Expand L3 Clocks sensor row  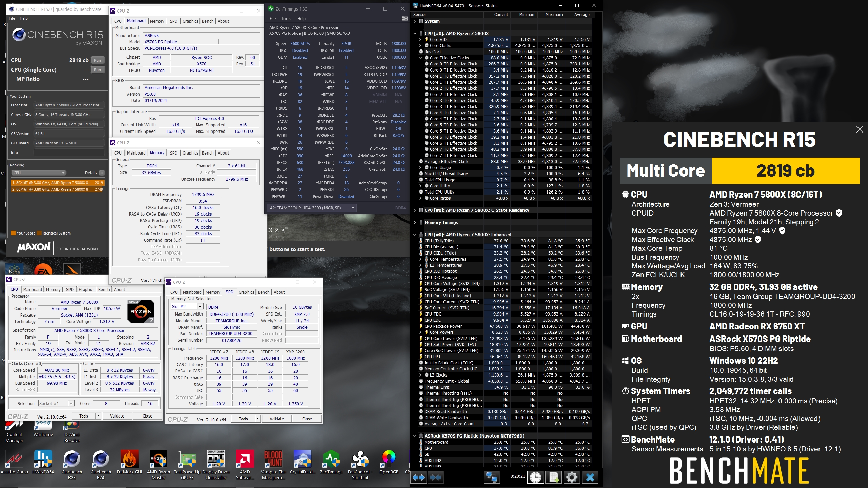tap(420, 375)
